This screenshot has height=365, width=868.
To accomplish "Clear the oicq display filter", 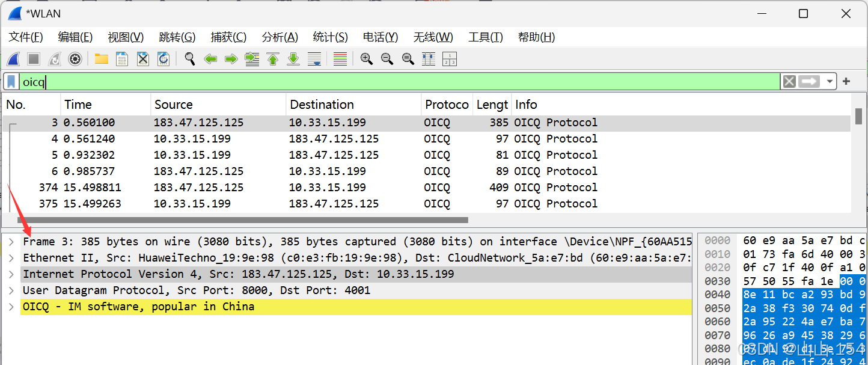I will click(789, 81).
